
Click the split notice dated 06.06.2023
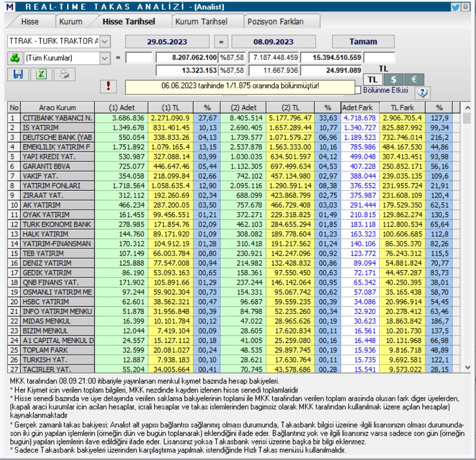coord(240,86)
